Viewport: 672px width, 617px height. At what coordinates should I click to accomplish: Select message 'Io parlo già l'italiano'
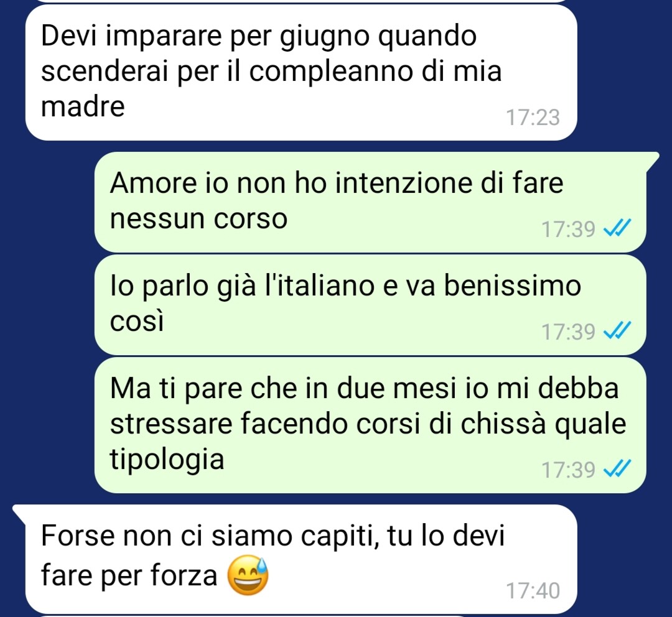(x=370, y=305)
